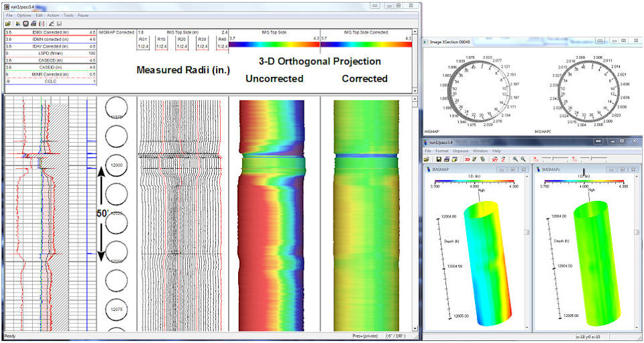
Task: Click the zoom in magnifier icon
Action: (515, 159)
